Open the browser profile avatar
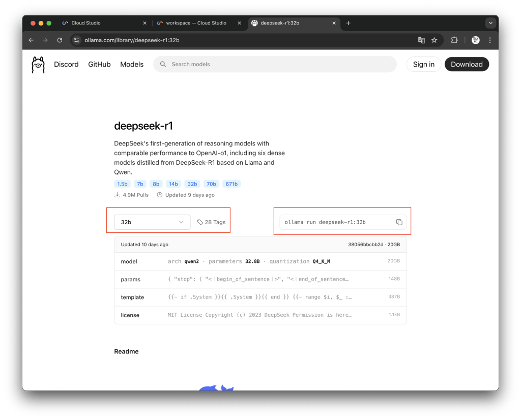The image size is (521, 420). [476, 40]
